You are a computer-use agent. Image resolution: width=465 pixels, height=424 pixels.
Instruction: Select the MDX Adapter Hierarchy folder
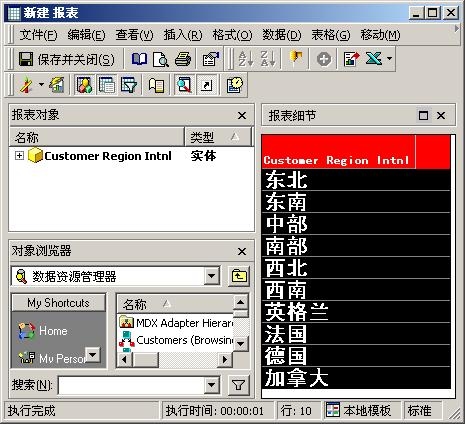click(176, 323)
